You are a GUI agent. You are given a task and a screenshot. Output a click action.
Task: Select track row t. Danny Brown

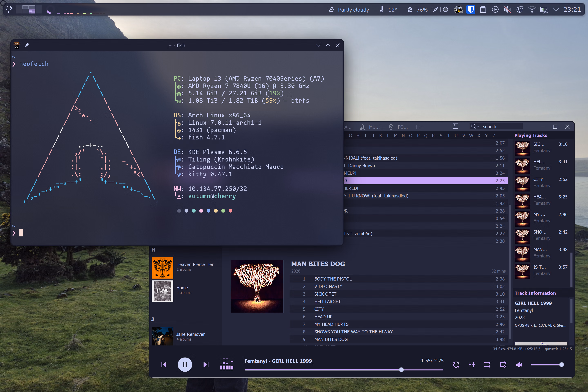click(x=426, y=166)
